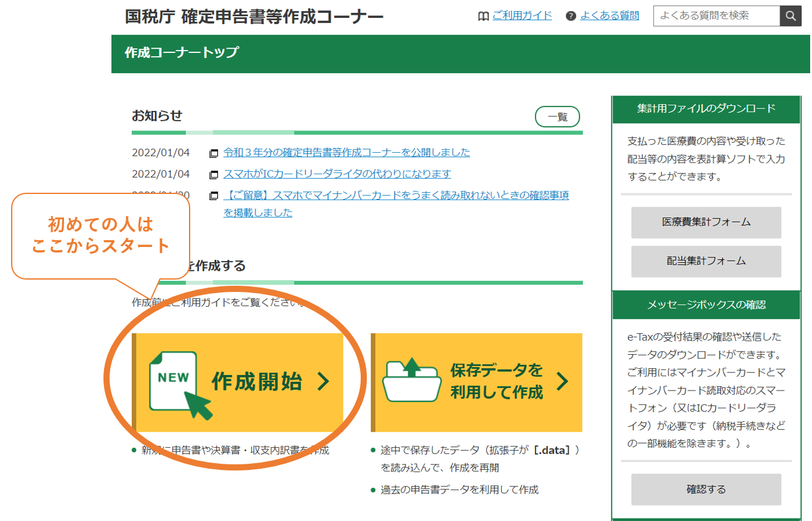Open 令和3年分の確定申告書等作成コーナー notice link
The width and height of the screenshot is (812, 521).
(x=346, y=152)
